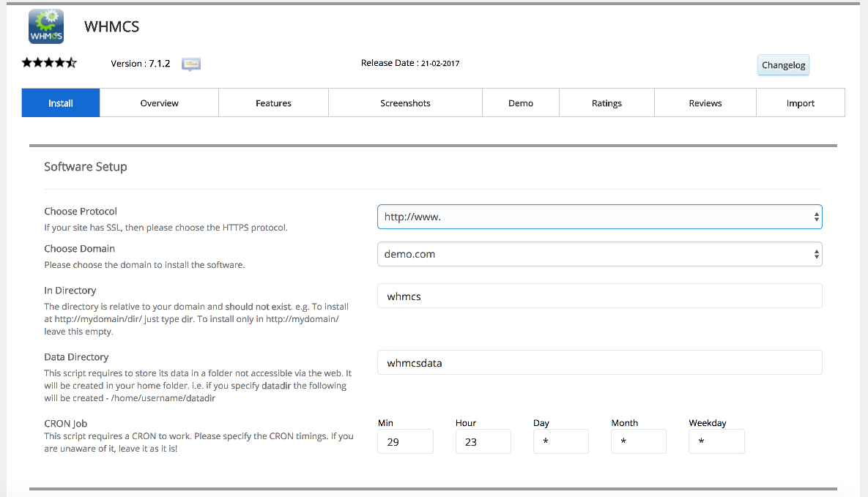Select the Install tab
The width and height of the screenshot is (868, 497).
pos(61,103)
